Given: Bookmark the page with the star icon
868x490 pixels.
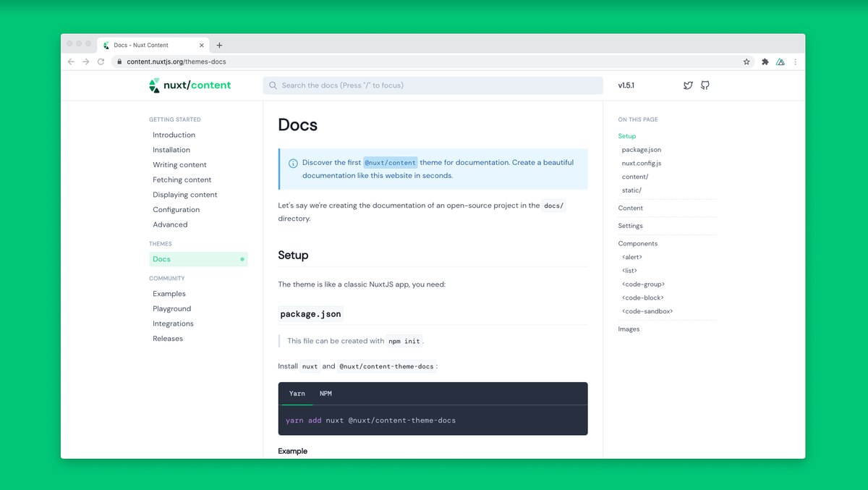Looking at the screenshot, I should click(746, 62).
